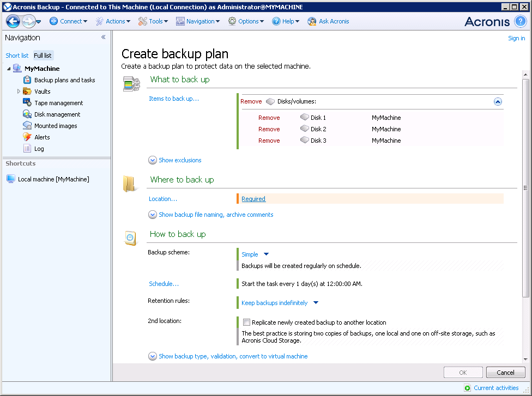Click the Tape management icon

pos(27,102)
